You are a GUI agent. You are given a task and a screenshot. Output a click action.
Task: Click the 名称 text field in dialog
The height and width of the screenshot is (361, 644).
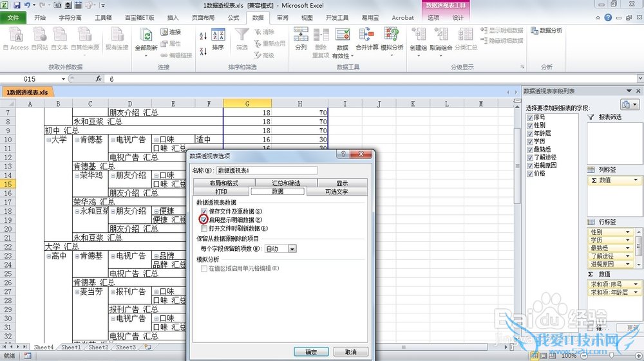[x=267, y=171]
